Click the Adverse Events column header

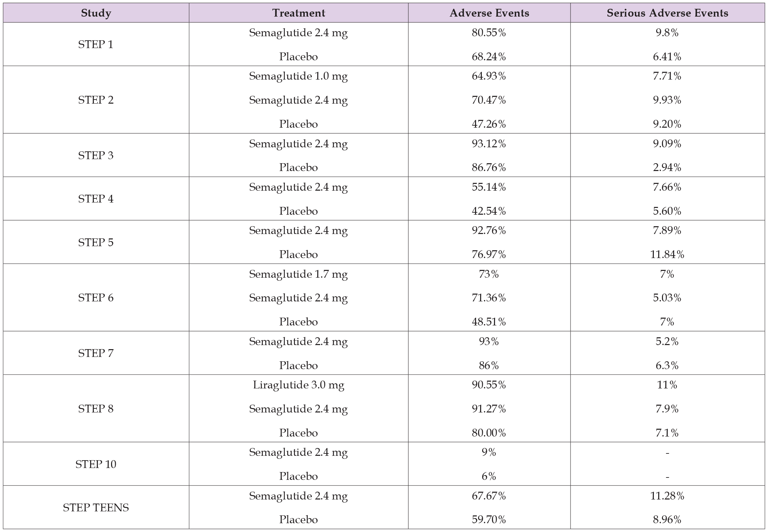pos(489,13)
